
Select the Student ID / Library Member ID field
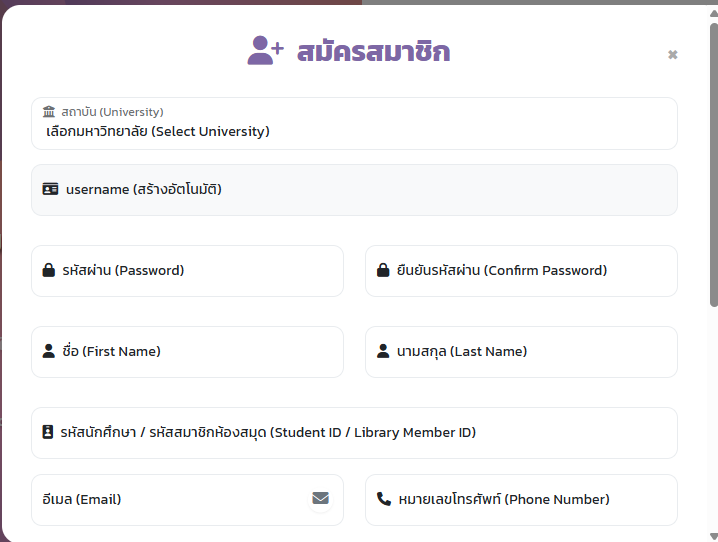[x=354, y=433]
